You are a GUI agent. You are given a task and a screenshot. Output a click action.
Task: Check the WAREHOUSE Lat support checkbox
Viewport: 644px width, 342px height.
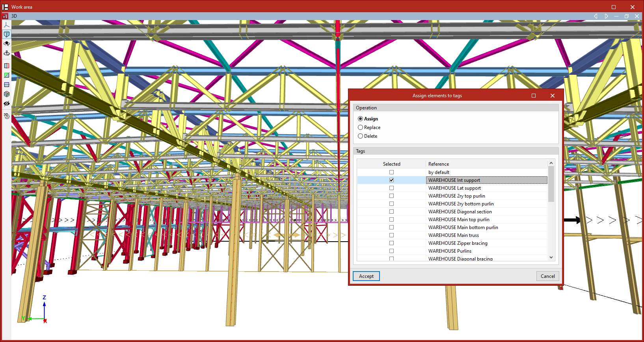(x=391, y=188)
